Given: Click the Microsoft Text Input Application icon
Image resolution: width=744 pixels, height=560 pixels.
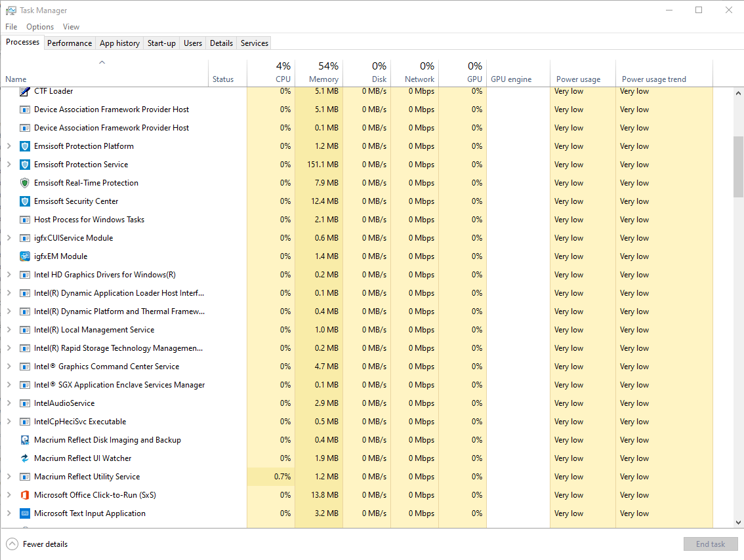Looking at the screenshot, I should click(x=25, y=513).
